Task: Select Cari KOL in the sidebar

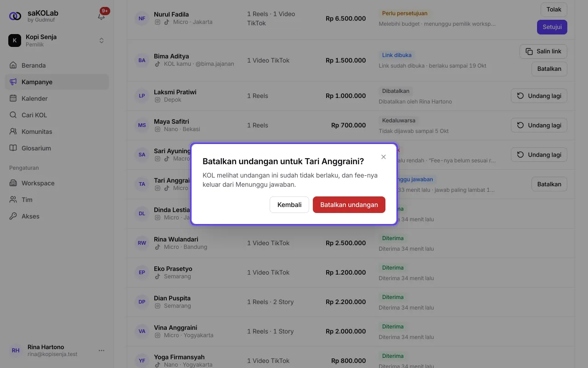Action: tap(57, 115)
